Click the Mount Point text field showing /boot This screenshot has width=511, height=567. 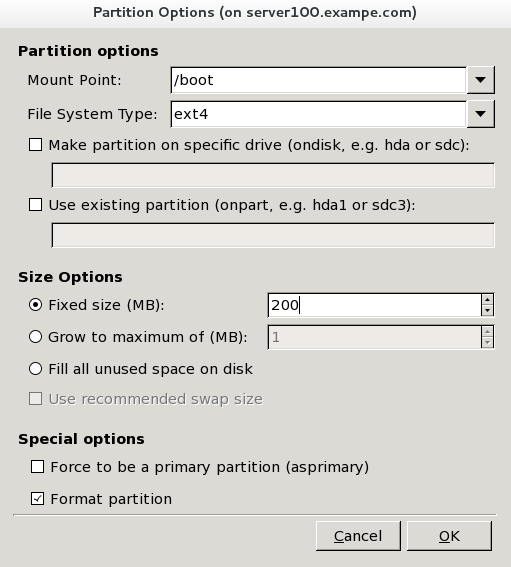tap(319, 80)
